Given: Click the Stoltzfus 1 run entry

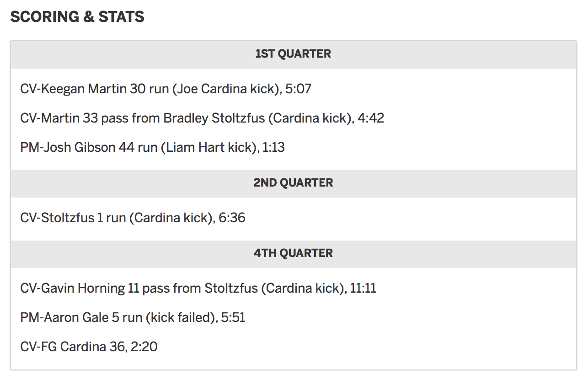Looking at the screenshot, I should pyautogui.click(x=133, y=218).
